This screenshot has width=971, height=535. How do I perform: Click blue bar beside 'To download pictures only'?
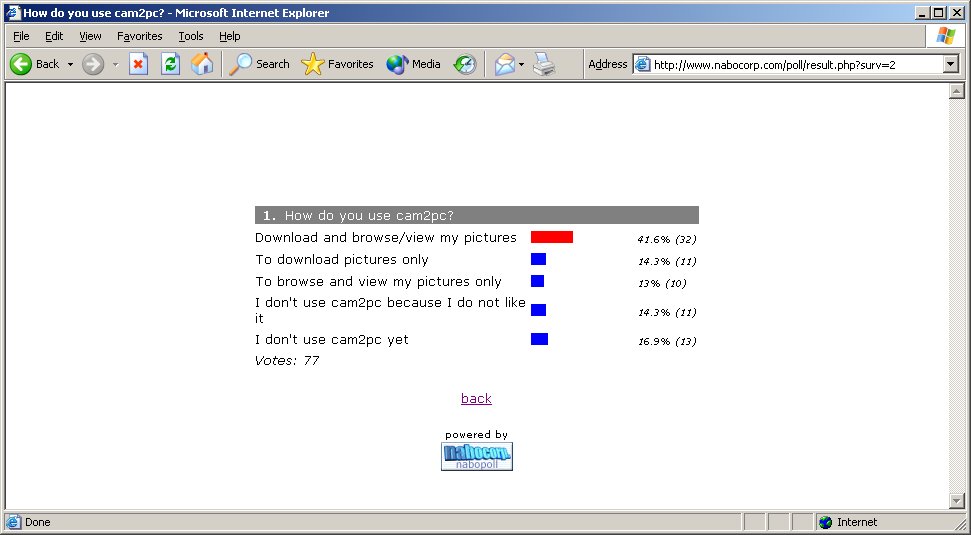coord(538,259)
